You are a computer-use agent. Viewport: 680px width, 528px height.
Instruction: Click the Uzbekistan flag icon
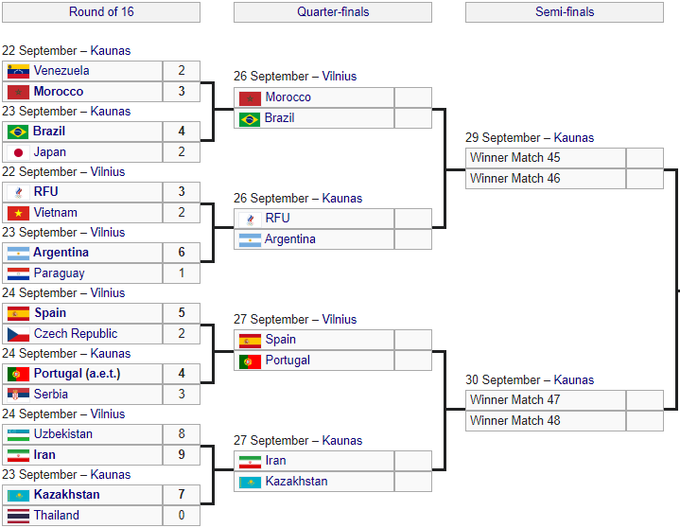point(18,434)
